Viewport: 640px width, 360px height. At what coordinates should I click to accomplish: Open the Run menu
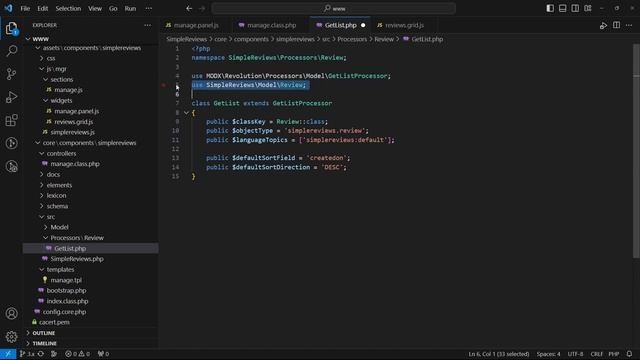pos(130,8)
